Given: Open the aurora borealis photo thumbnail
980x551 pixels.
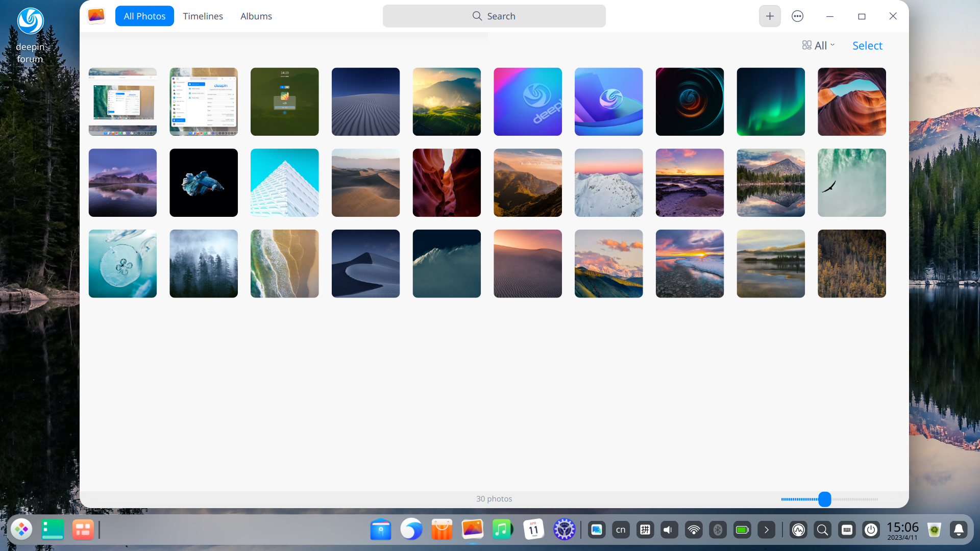Looking at the screenshot, I should (771, 102).
